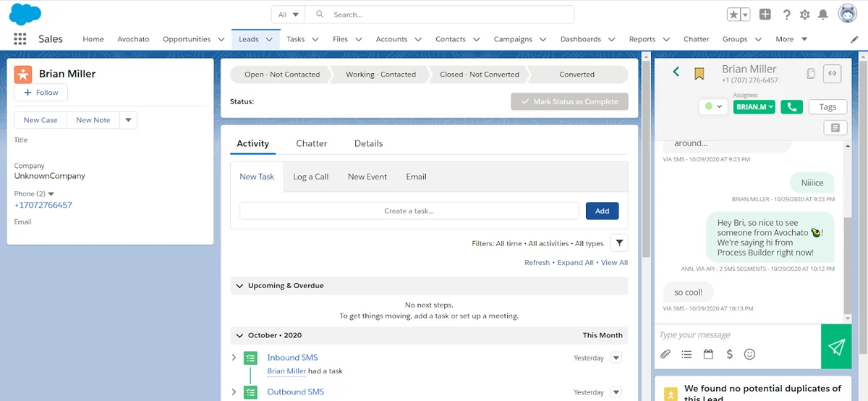Click the New Case button

click(41, 120)
